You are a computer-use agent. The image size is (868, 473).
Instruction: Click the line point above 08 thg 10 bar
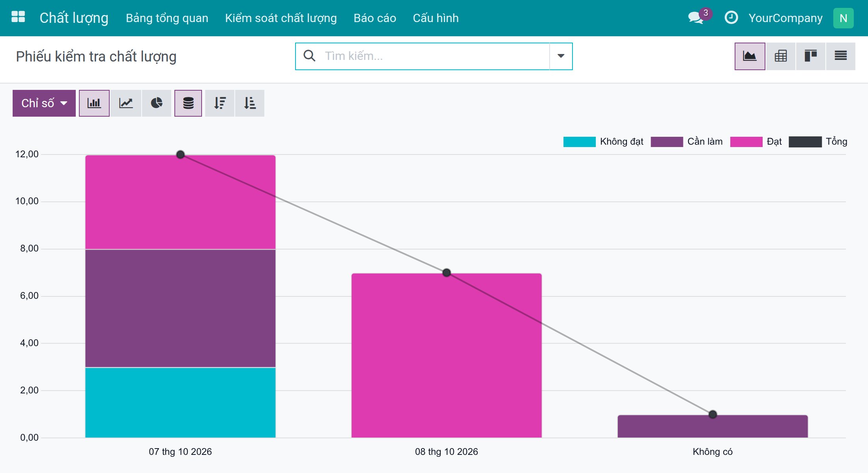pos(447,272)
